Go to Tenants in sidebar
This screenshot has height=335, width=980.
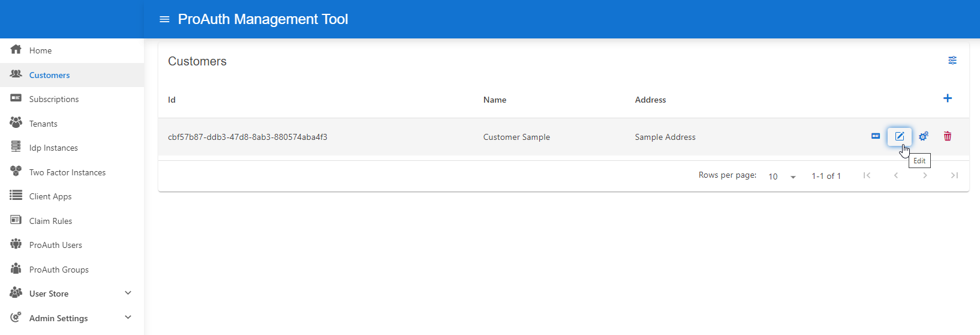point(43,124)
